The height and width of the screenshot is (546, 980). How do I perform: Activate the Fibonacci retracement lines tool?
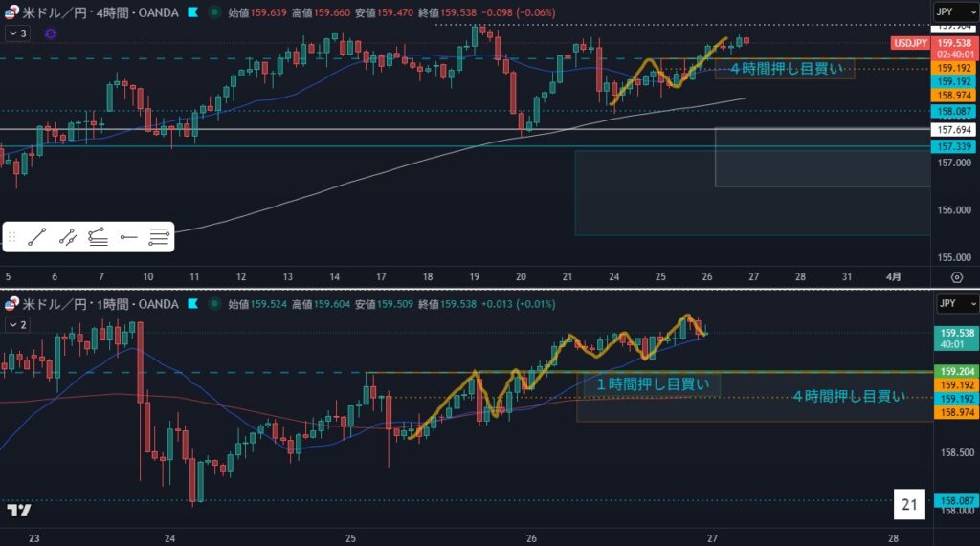click(159, 236)
